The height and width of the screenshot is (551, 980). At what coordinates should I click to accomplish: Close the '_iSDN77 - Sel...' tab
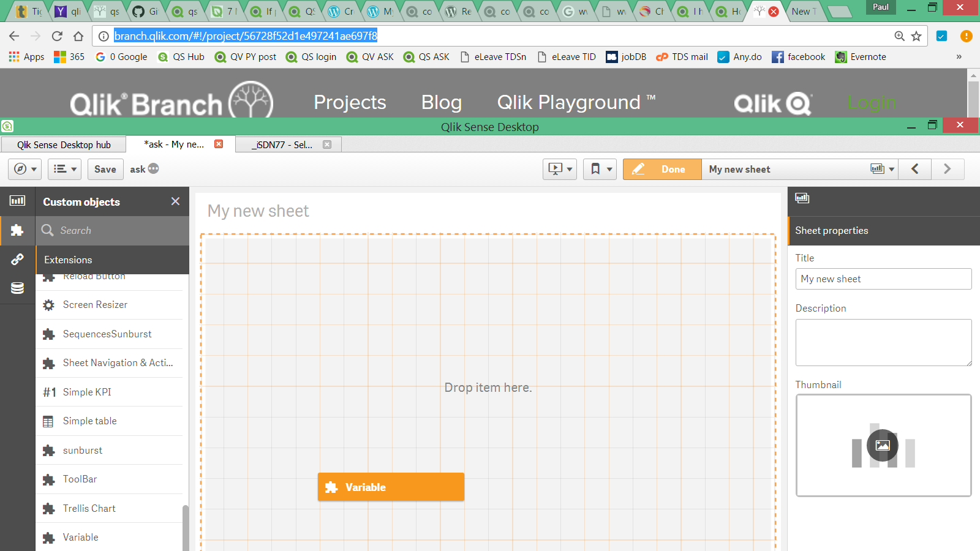click(327, 144)
